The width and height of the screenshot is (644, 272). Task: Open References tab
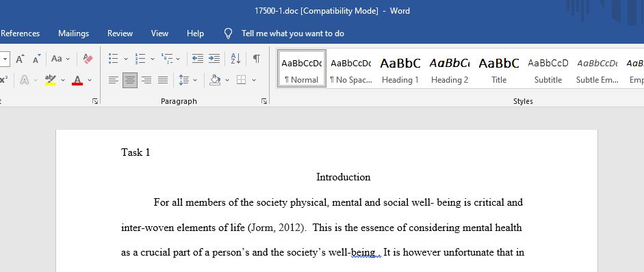(x=20, y=33)
